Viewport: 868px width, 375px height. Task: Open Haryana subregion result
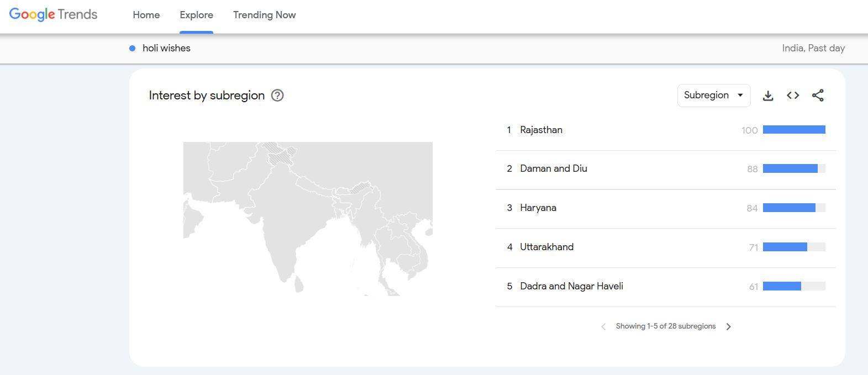click(666, 208)
